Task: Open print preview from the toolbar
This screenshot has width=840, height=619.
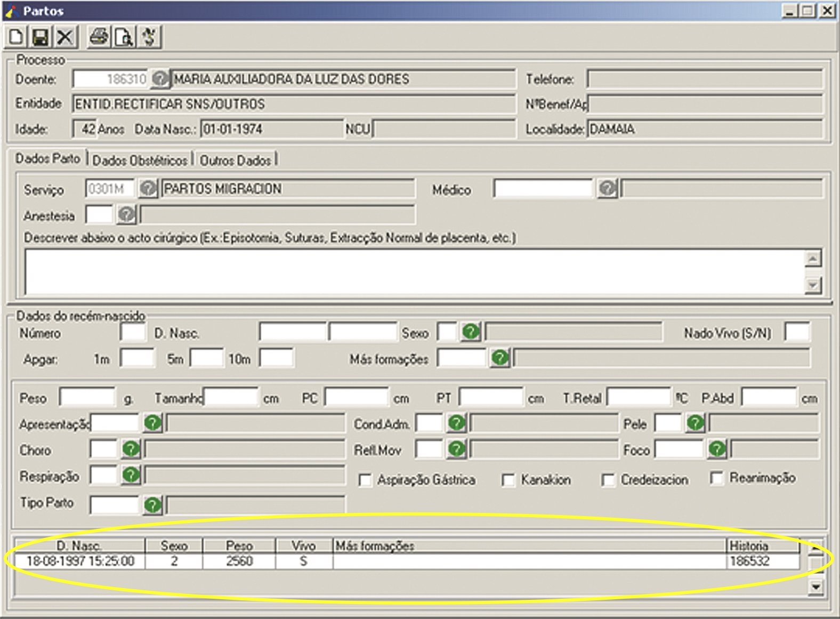Action: pos(124,37)
